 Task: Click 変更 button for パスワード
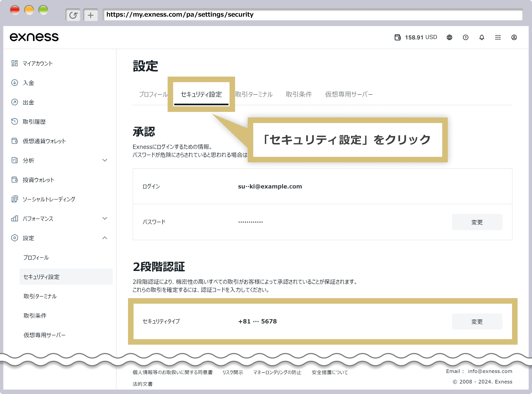[x=477, y=222]
